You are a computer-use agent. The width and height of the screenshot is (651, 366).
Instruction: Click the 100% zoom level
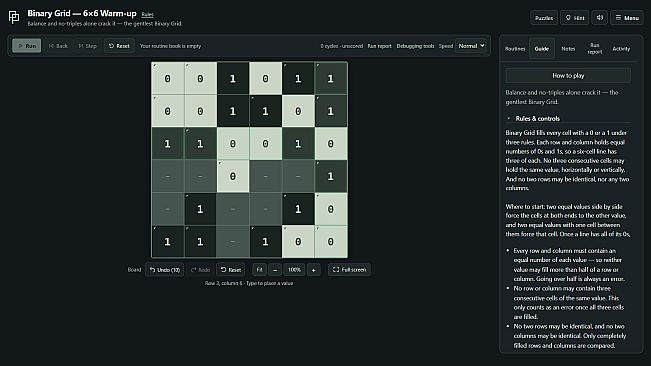pos(294,270)
